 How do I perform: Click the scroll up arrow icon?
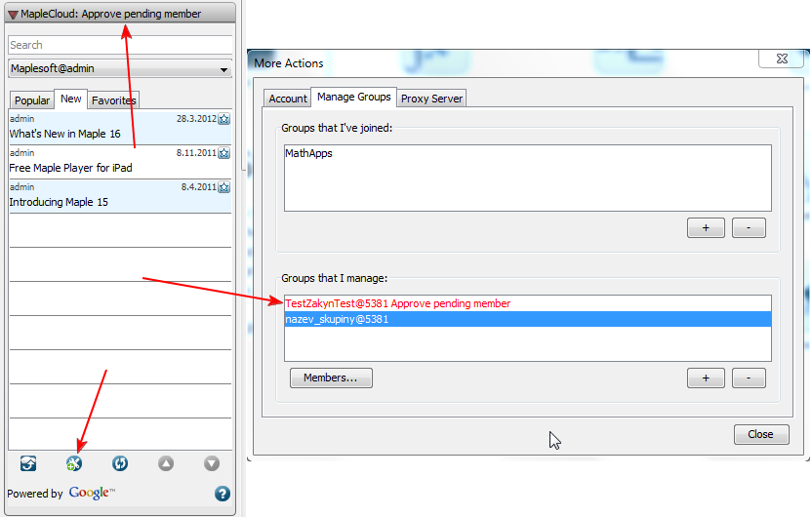(166, 463)
